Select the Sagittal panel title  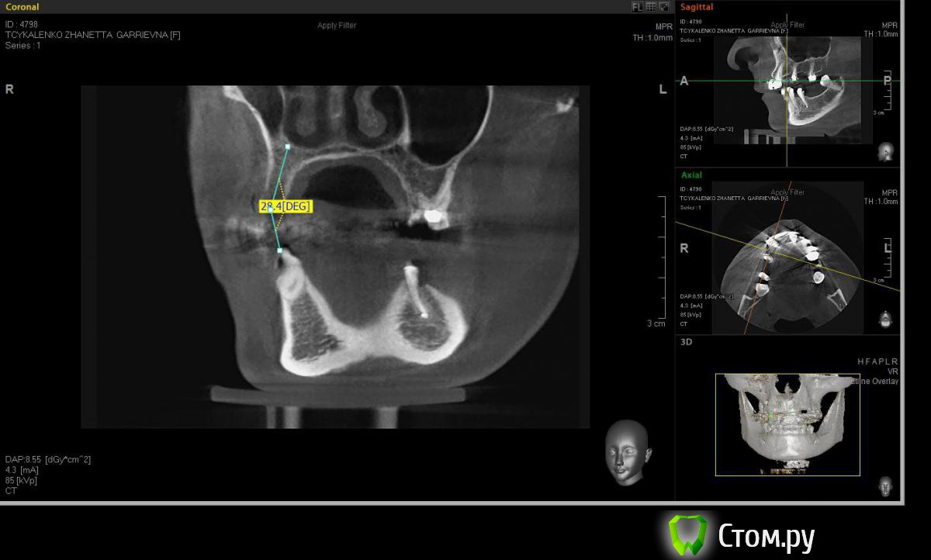pos(697,7)
